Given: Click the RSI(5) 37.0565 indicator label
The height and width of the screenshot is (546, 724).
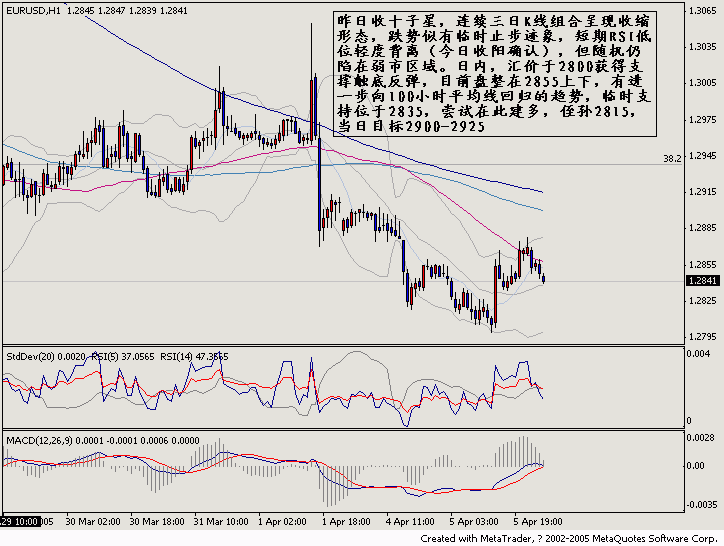Looking at the screenshot, I should tap(123, 357).
